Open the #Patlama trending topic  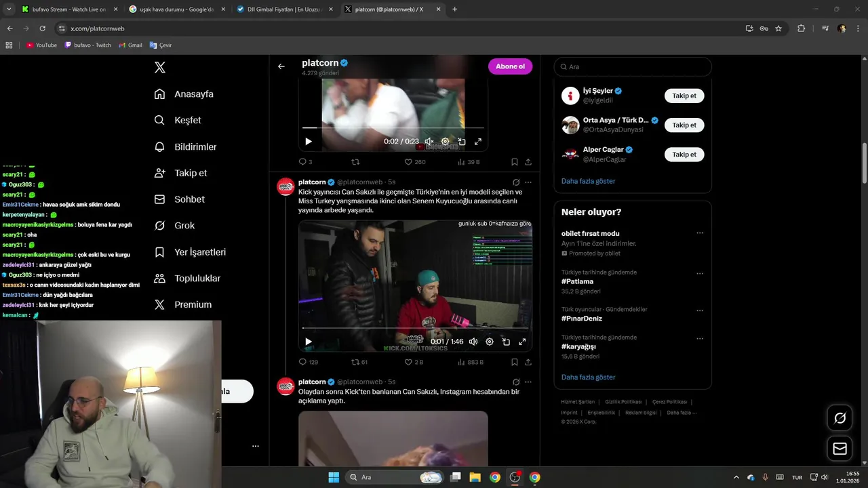(577, 281)
